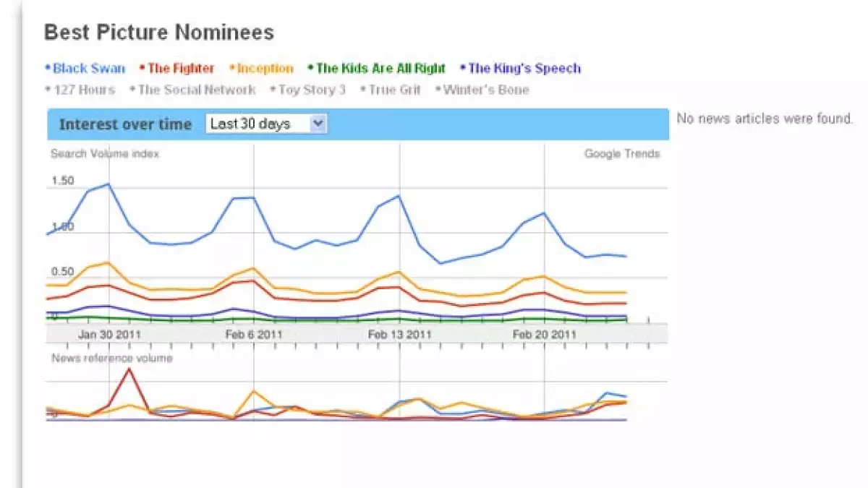Enable the Toy Story 3 series

[312, 90]
